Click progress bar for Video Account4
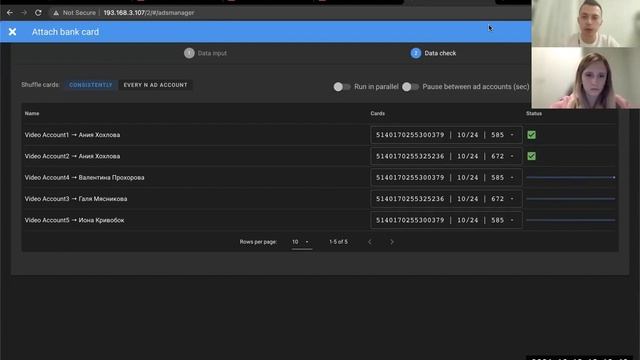This screenshot has width=640, height=360. [571, 178]
